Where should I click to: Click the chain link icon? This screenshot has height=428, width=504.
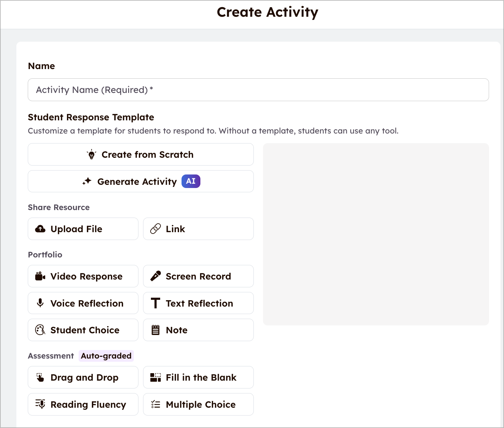pyautogui.click(x=156, y=229)
